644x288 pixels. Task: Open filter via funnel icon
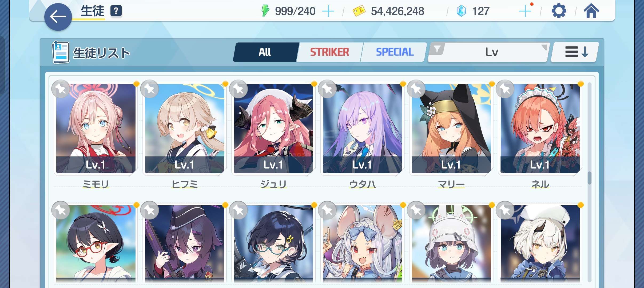coord(437,49)
